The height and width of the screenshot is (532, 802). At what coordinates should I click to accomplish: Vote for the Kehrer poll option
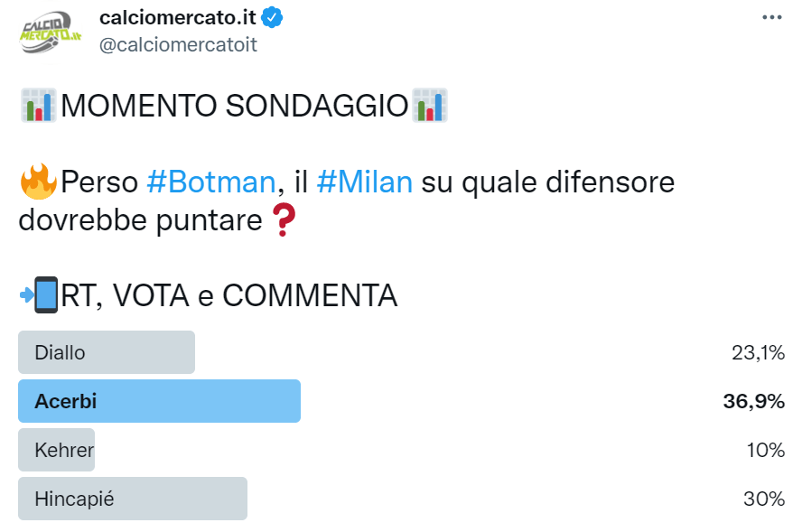[56, 450]
